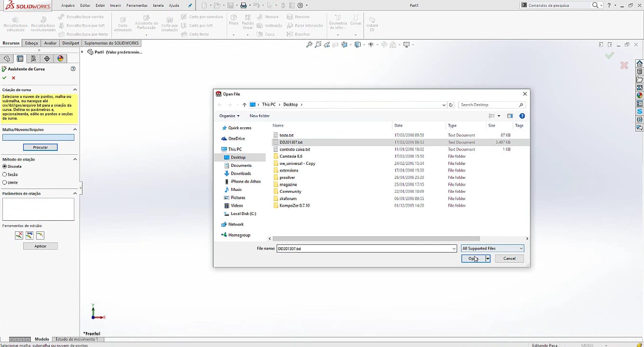Collapse the Criação de curva section
Viewport: 644px width, 347px height.
(75, 90)
